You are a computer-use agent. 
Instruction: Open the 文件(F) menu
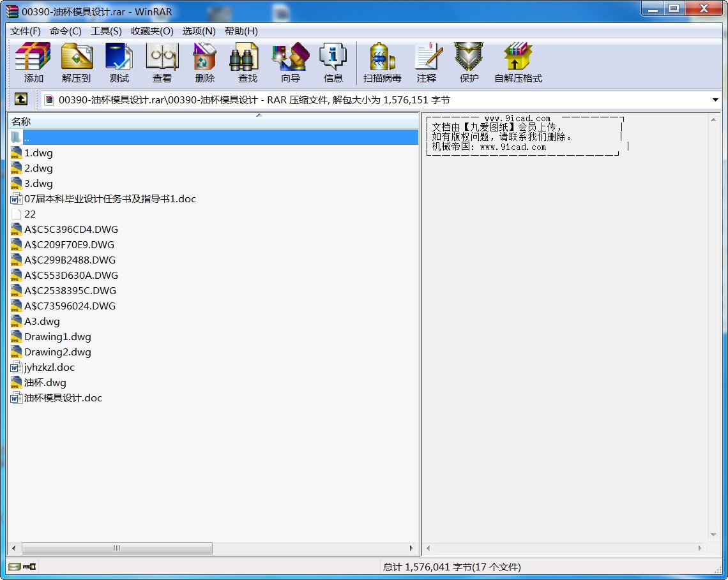point(26,31)
